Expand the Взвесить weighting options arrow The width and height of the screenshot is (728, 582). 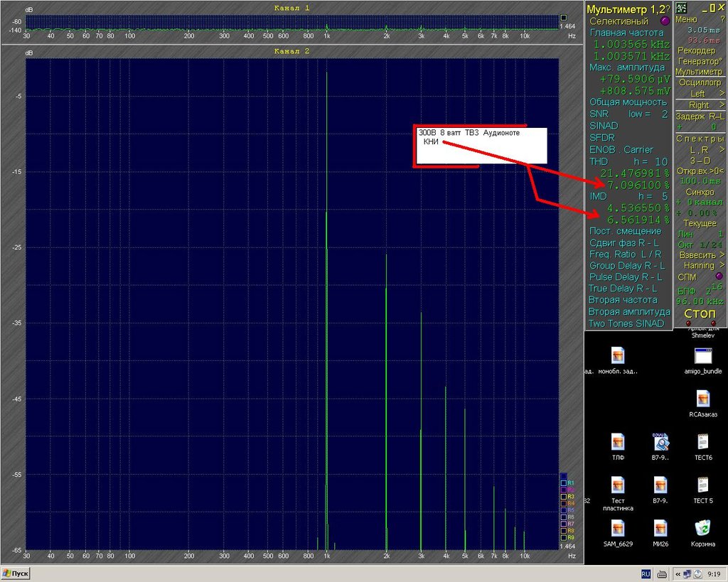click(x=722, y=255)
